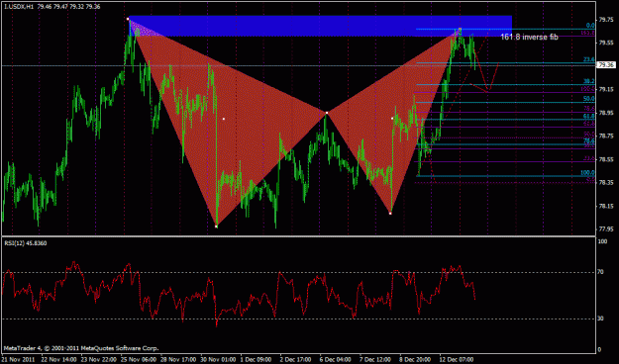Click price scale value 79.15
This screenshot has height=364, width=619.
click(605, 90)
